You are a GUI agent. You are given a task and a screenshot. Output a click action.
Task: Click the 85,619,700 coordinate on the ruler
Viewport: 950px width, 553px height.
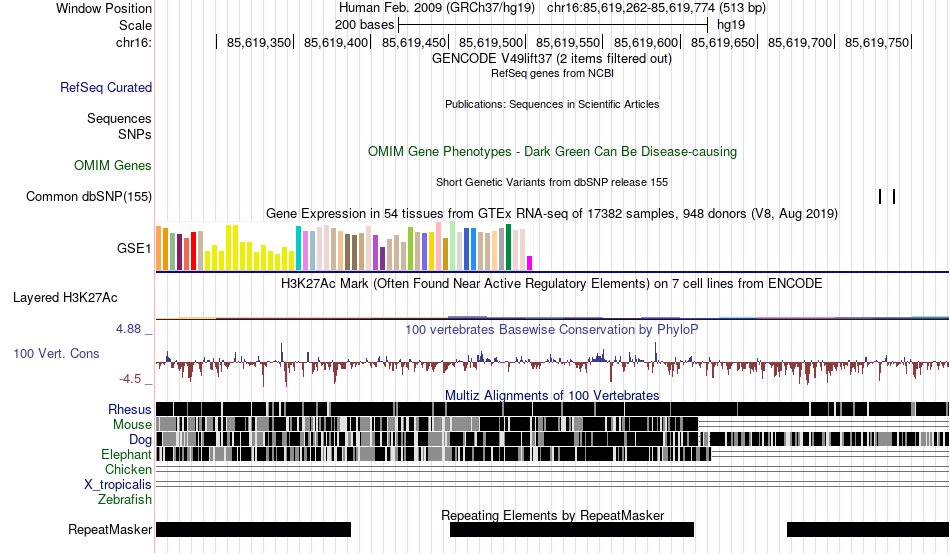(800, 42)
